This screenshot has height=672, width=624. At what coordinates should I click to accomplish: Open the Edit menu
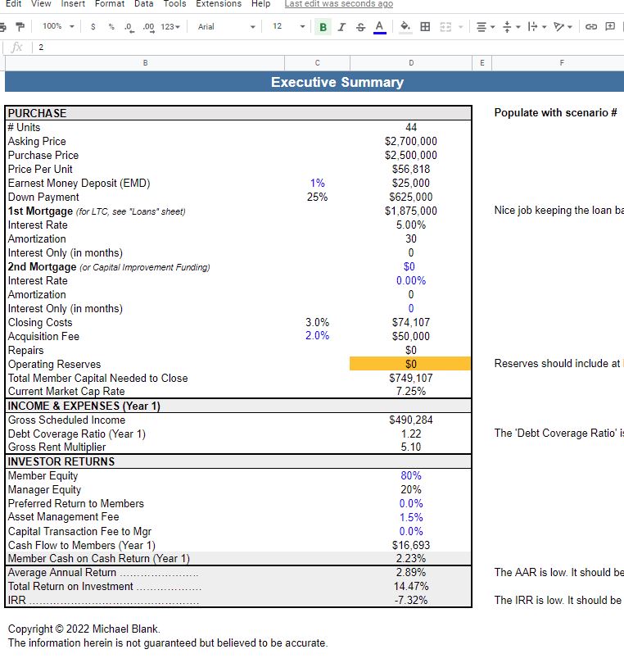14,4
